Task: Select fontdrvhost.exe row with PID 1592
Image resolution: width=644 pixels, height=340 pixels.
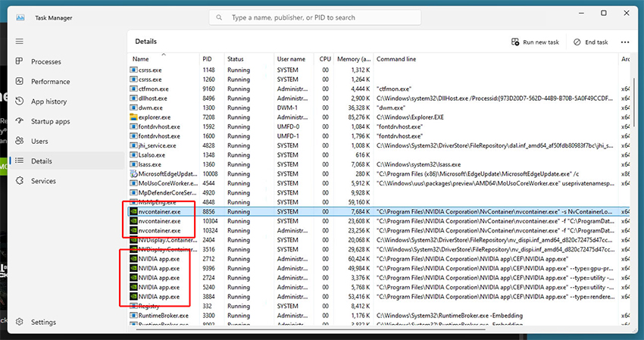Action: [x=379, y=126]
